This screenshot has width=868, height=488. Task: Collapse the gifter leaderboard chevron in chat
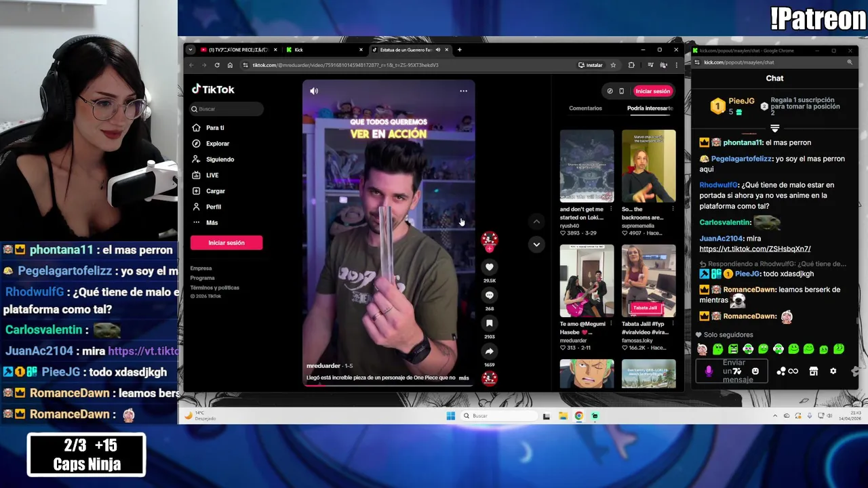tap(774, 128)
